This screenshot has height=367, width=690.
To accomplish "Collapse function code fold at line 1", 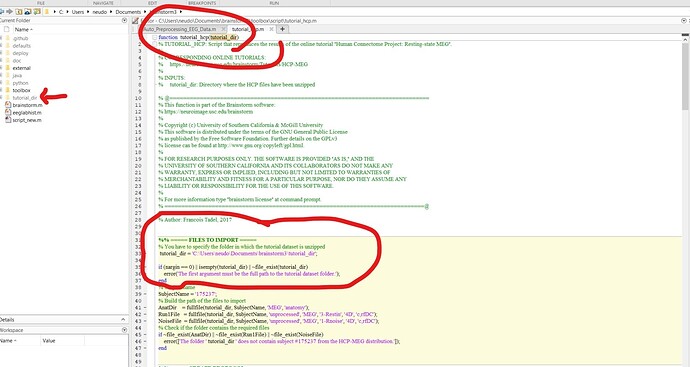I will (154, 37).
